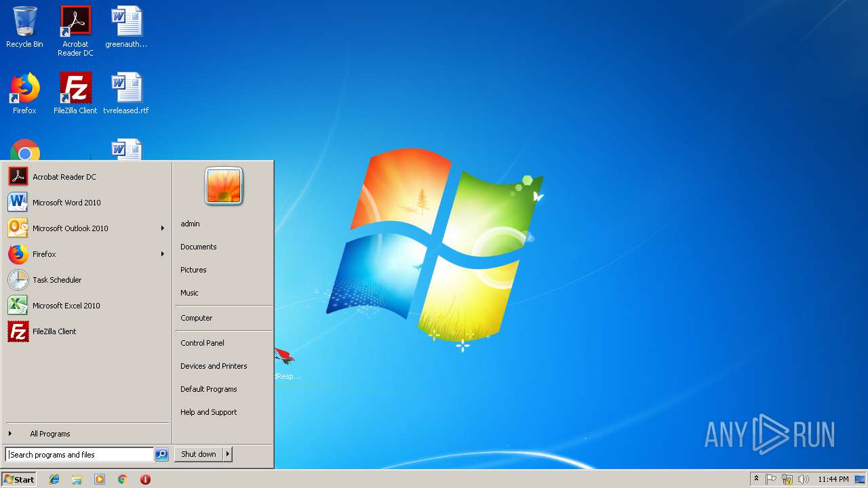Open Microsoft Word 2010 from Start menu
868x488 pixels.
coord(86,203)
